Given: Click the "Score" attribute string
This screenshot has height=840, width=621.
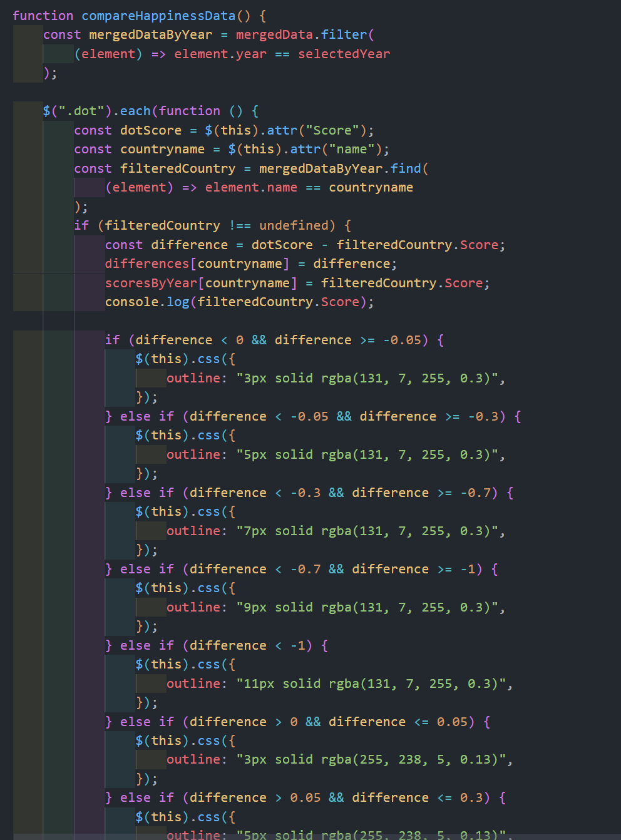Looking at the screenshot, I should 332,131.
